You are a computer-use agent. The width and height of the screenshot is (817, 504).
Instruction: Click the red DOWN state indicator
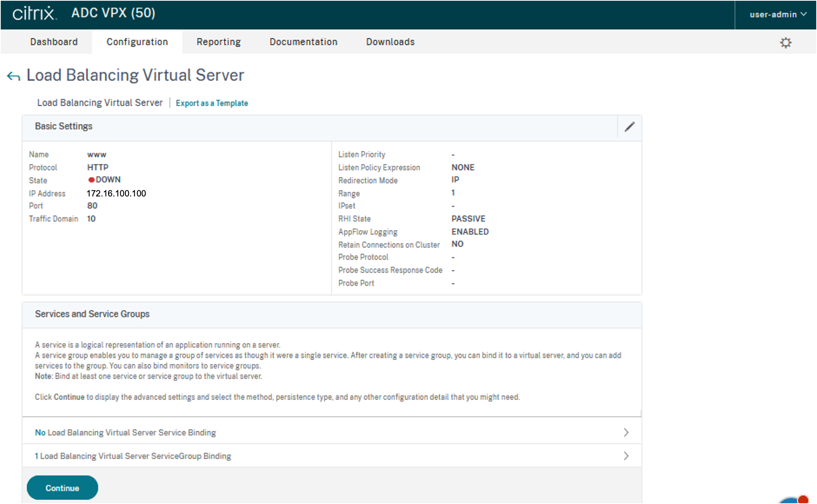click(x=91, y=180)
